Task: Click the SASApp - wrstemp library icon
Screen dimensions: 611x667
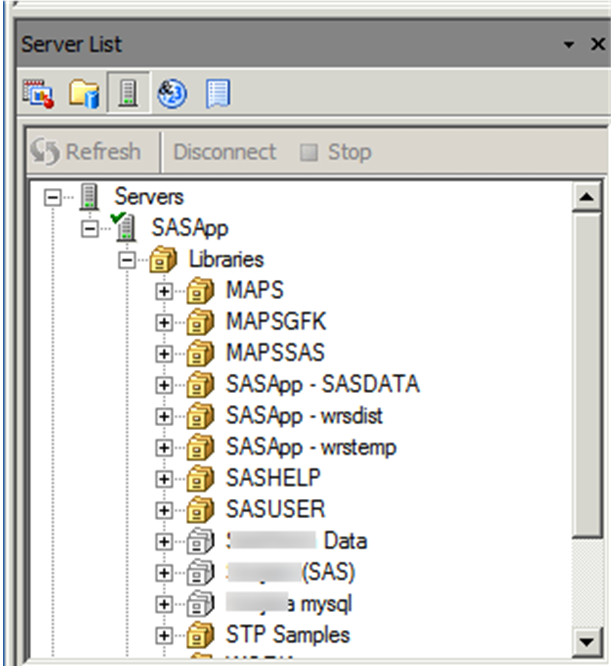Action: click(200, 447)
